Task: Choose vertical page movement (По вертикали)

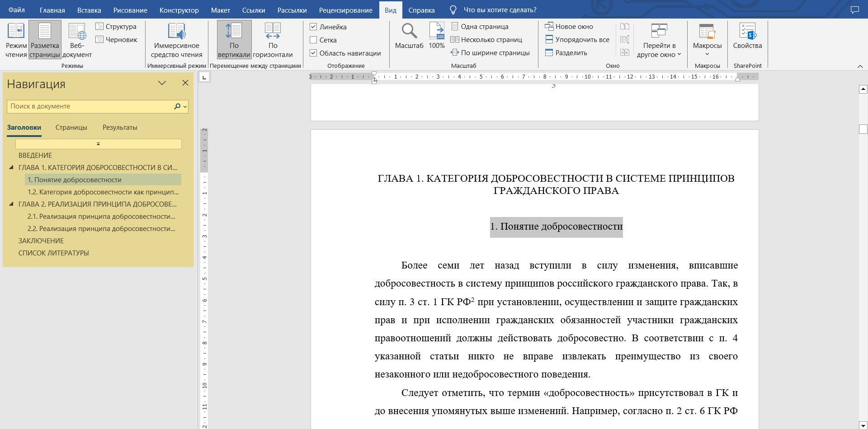Action: (234, 40)
